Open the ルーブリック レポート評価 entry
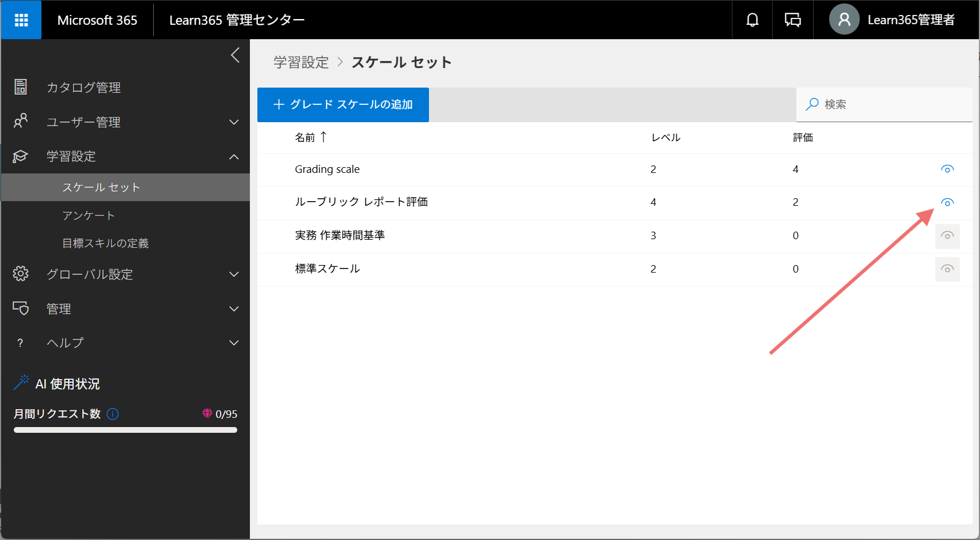 pyautogui.click(x=362, y=202)
